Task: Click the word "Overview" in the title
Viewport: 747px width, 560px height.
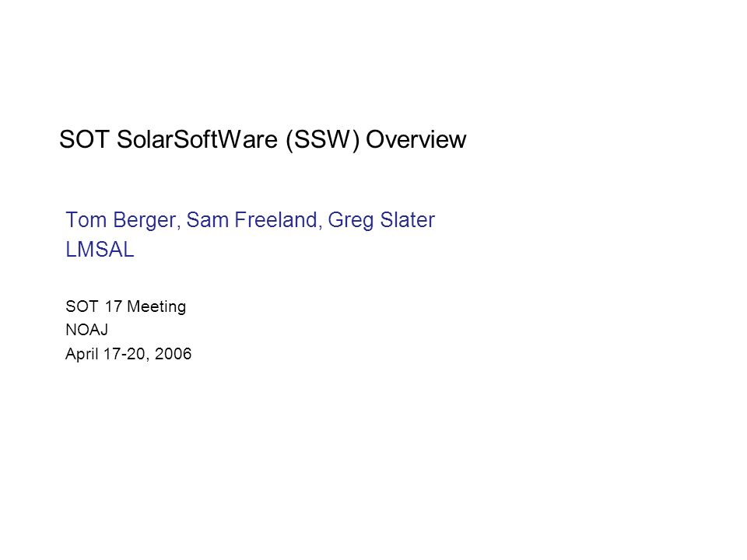Action: click(x=416, y=139)
